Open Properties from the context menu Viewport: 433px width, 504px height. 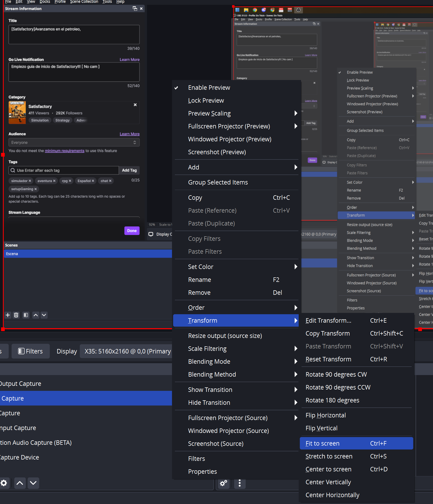pyautogui.click(x=235, y=472)
